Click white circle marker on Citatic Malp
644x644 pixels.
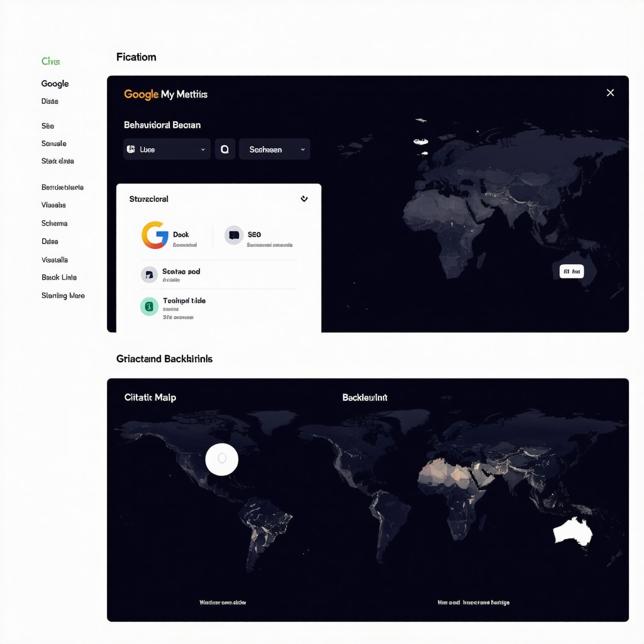(222, 459)
